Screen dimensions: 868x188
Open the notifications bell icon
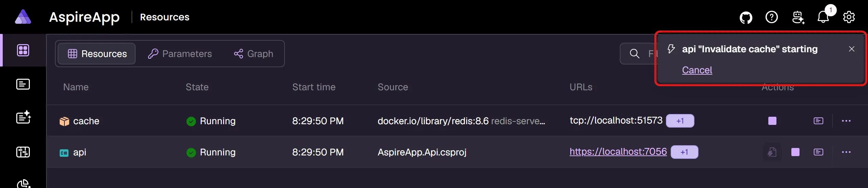click(x=823, y=17)
